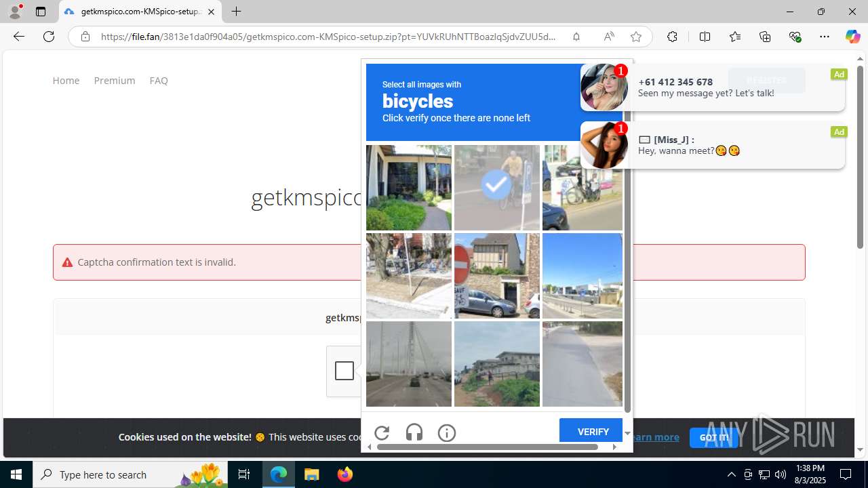This screenshot has height=488, width=868.
Task: Open Tab actions menu icon
Action: (x=41, y=12)
